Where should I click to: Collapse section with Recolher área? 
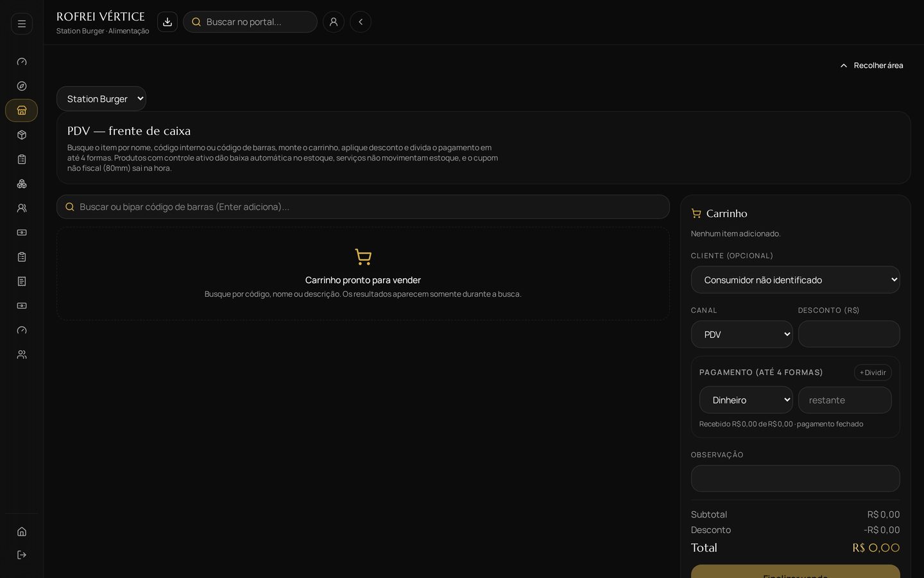(871, 66)
